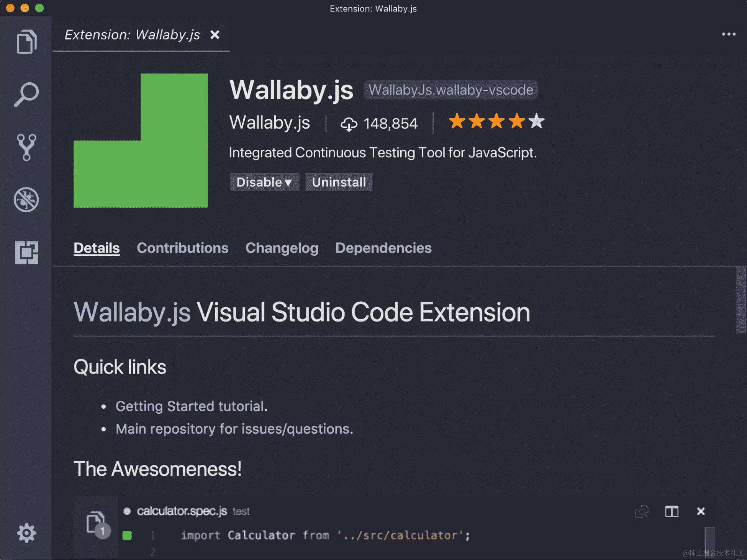The width and height of the screenshot is (747, 560).
Task: Click the Manage gear icon
Action: [x=26, y=533]
